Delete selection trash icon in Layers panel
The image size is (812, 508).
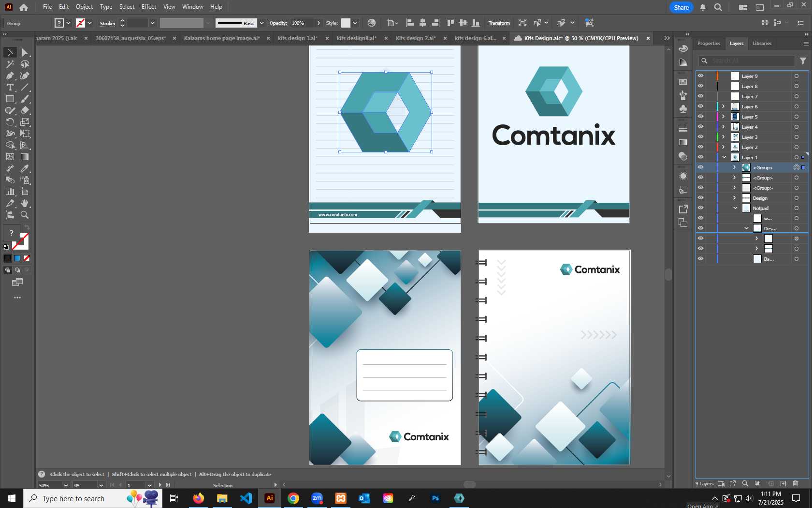point(796,483)
